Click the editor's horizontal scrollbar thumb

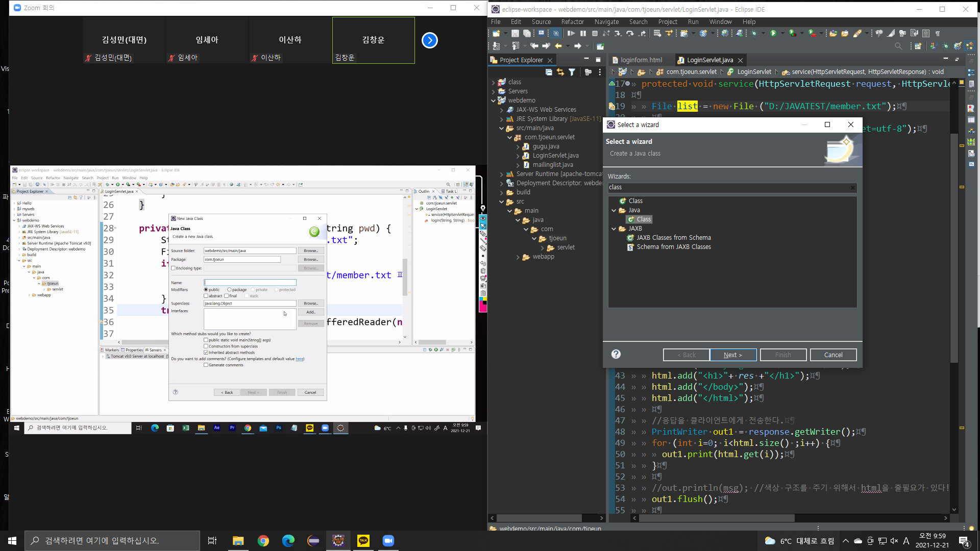click(x=717, y=518)
